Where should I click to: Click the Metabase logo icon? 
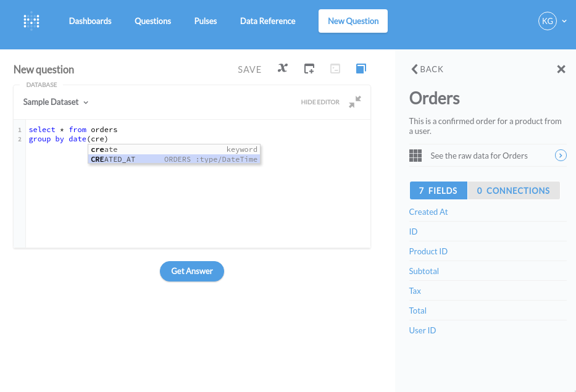(x=31, y=21)
